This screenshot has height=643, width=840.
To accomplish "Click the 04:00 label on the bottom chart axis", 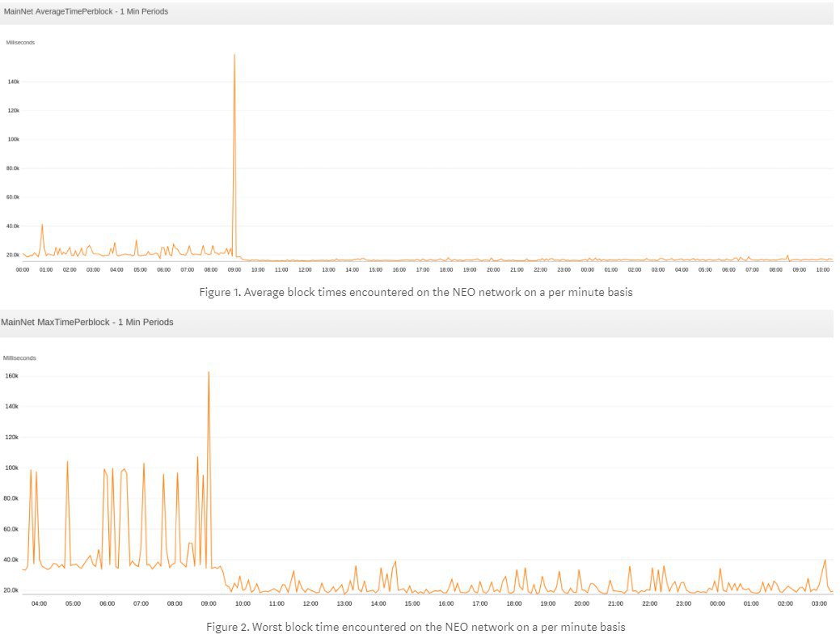I will click(x=39, y=603).
